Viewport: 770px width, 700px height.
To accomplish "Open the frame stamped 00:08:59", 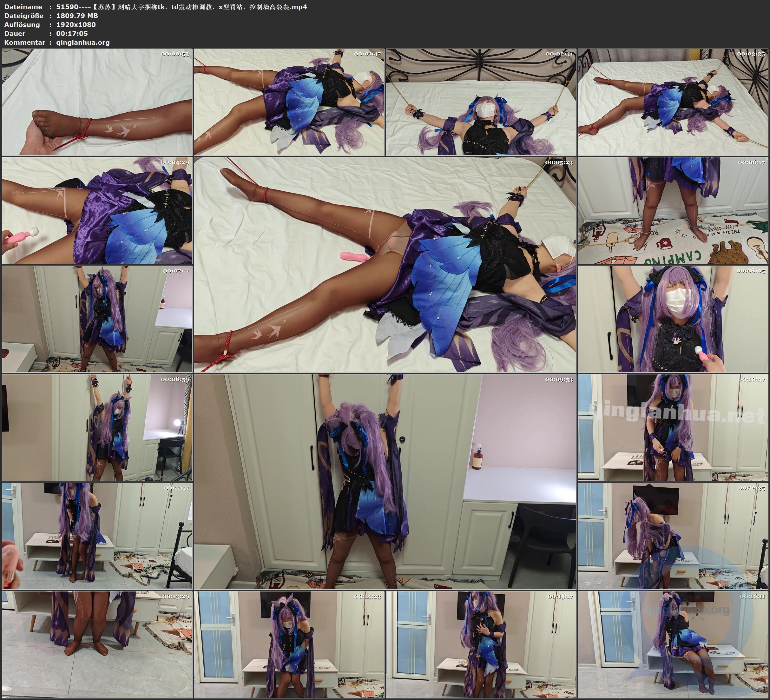I will [97, 427].
